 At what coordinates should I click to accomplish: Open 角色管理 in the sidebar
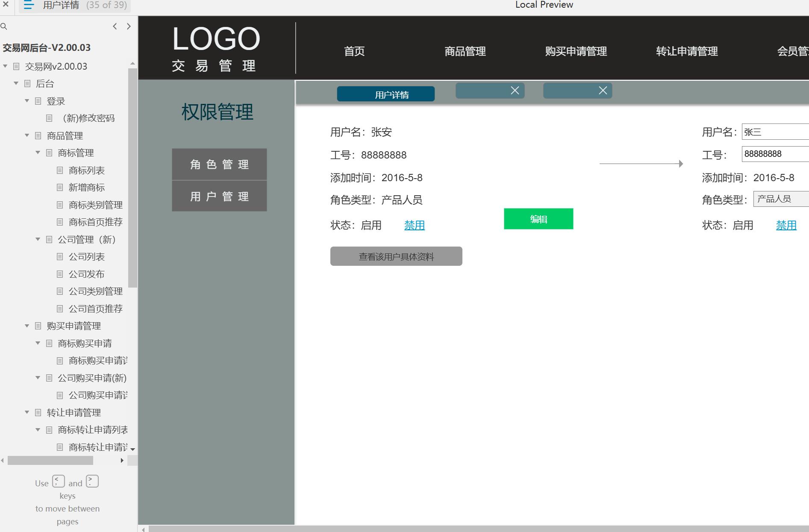click(219, 165)
